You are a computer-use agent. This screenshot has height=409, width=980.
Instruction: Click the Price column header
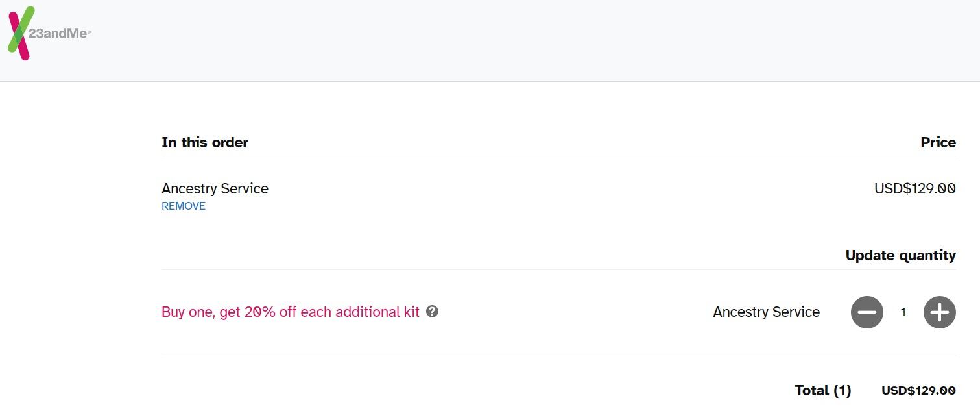(938, 142)
